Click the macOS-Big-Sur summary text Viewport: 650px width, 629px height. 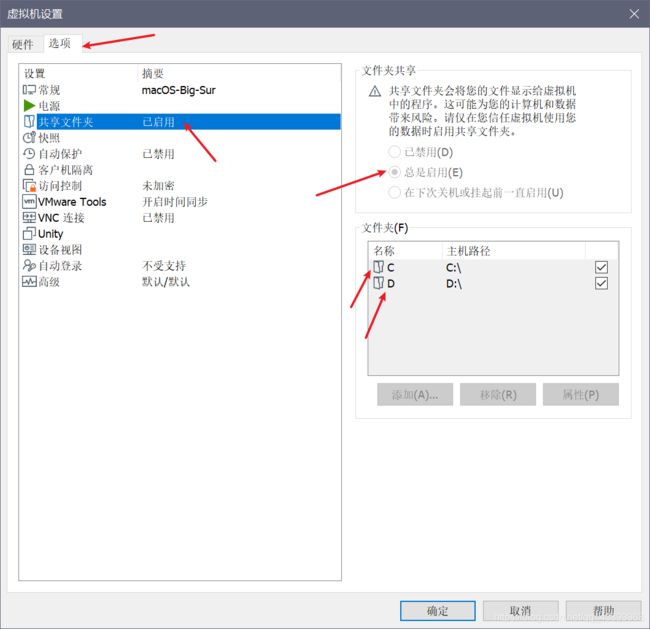point(179,90)
